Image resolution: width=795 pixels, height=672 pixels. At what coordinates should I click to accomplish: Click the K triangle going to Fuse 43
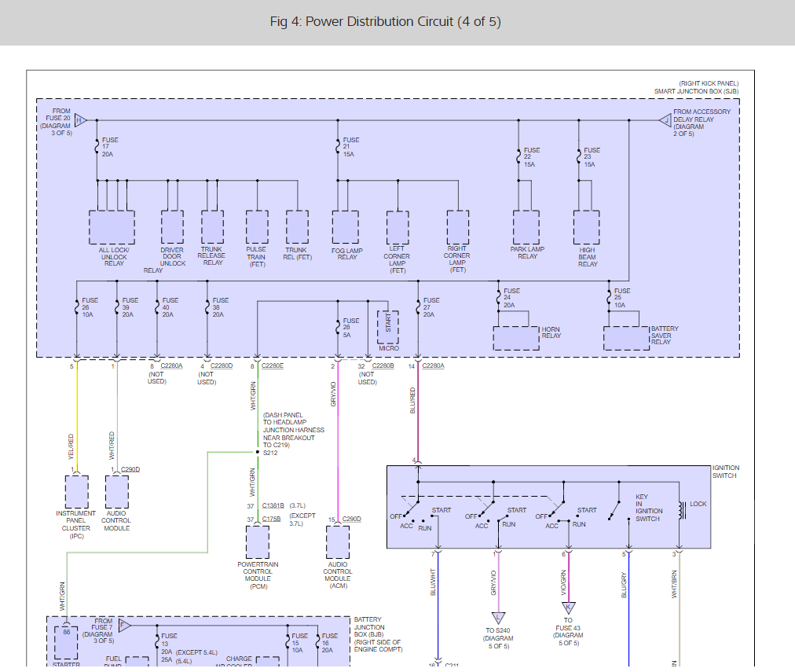pyautogui.click(x=568, y=608)
